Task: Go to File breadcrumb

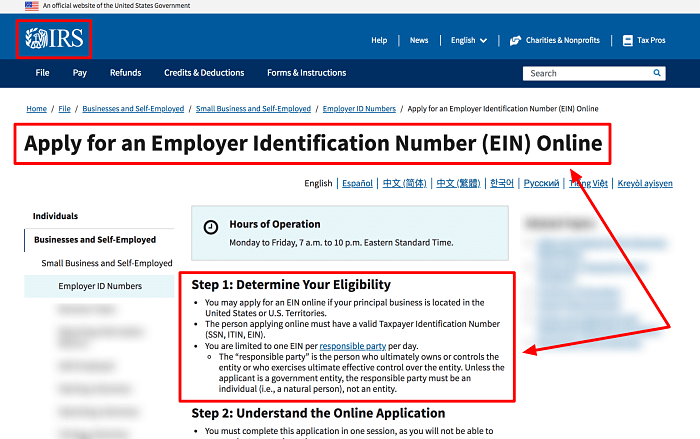Action: [64, 109]
